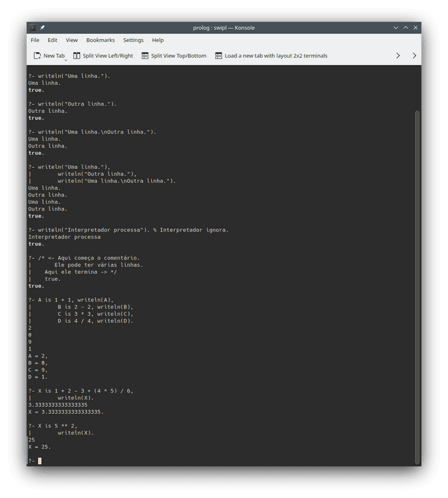Open the File menu
The height and width of the screenshot is (498, 448).
[35, 40]
